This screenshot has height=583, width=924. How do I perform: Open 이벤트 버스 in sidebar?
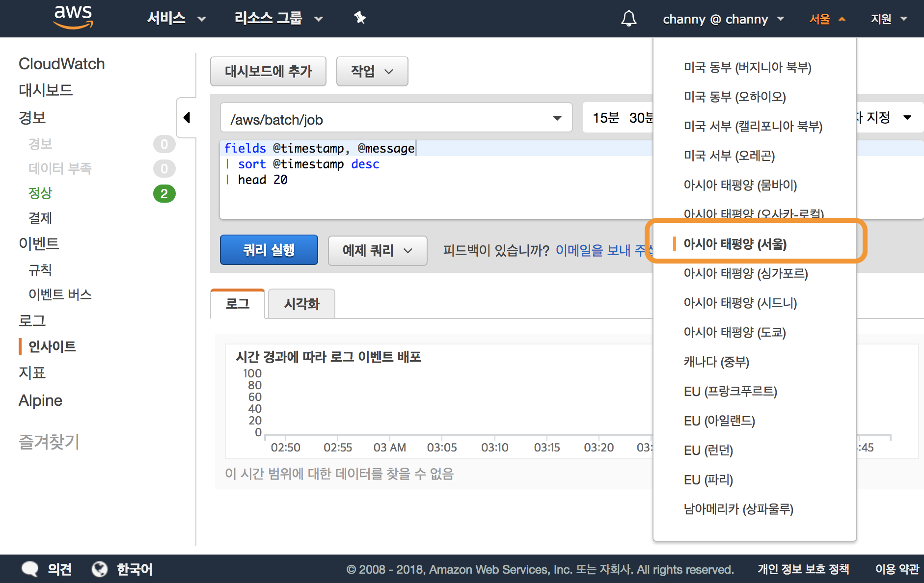[60, 294]
